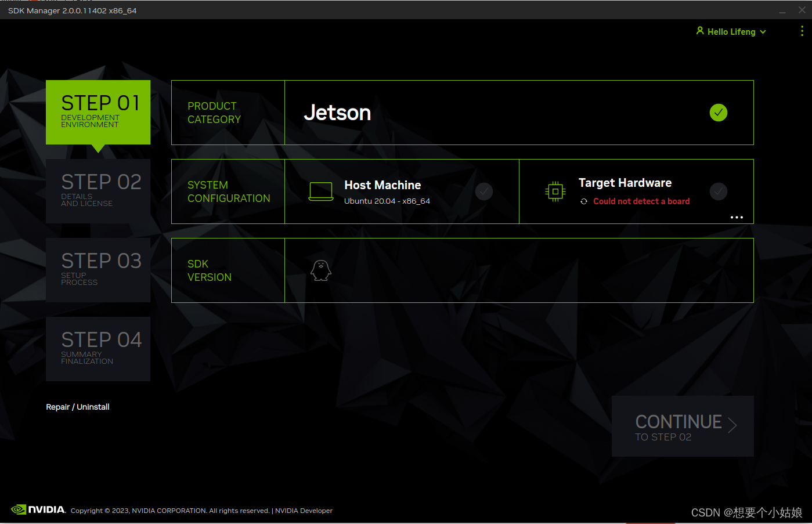Refresh board detection via the refresh icon

tap(584, 201)
